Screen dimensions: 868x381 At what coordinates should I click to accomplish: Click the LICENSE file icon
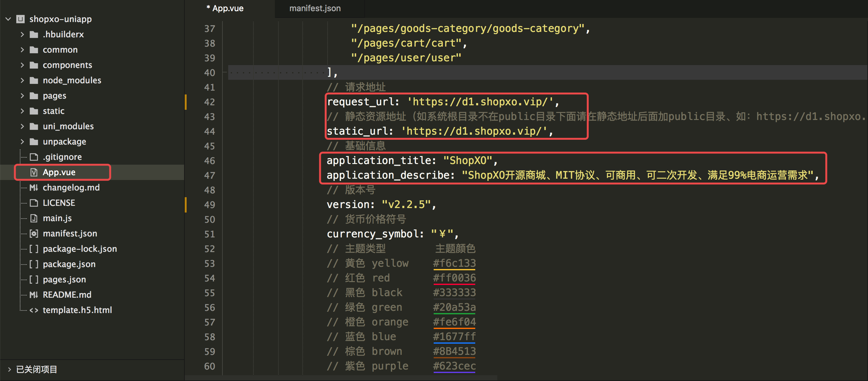tap(34, 203)
